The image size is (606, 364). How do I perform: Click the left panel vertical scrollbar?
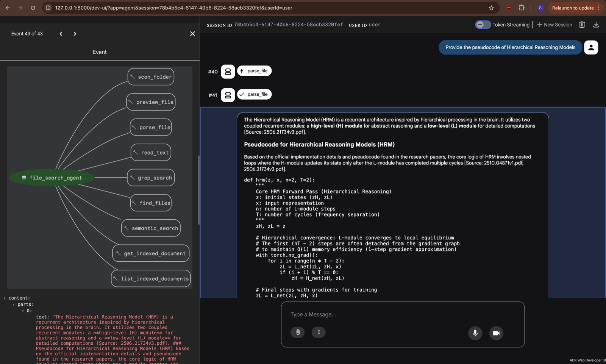pyautogui.click(x=198, y=190)
